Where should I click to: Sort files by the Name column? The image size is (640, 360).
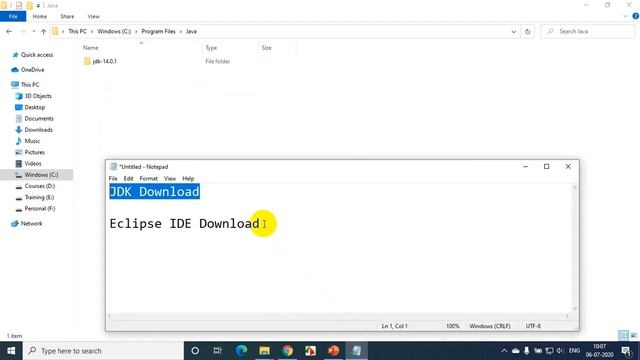click(x=91, y=48)
